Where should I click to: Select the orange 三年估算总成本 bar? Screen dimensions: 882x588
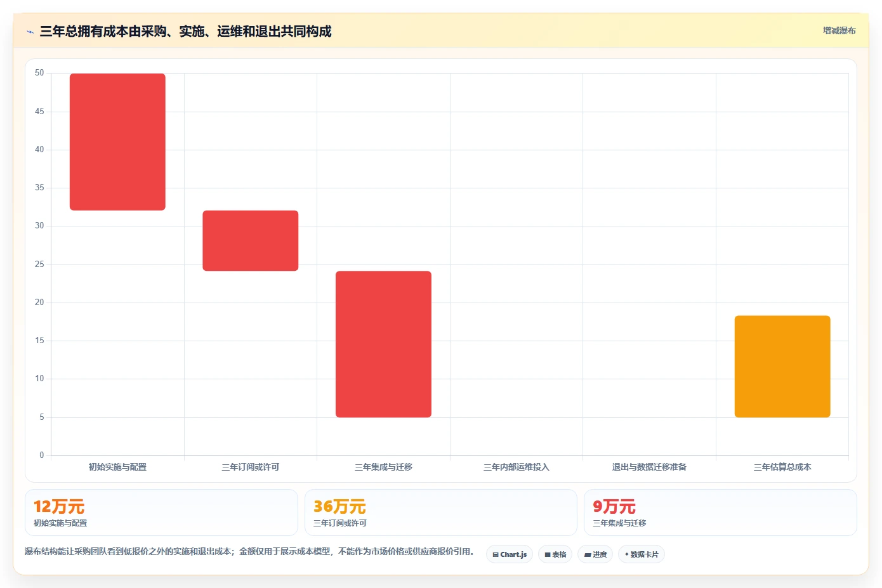point(782,367)
